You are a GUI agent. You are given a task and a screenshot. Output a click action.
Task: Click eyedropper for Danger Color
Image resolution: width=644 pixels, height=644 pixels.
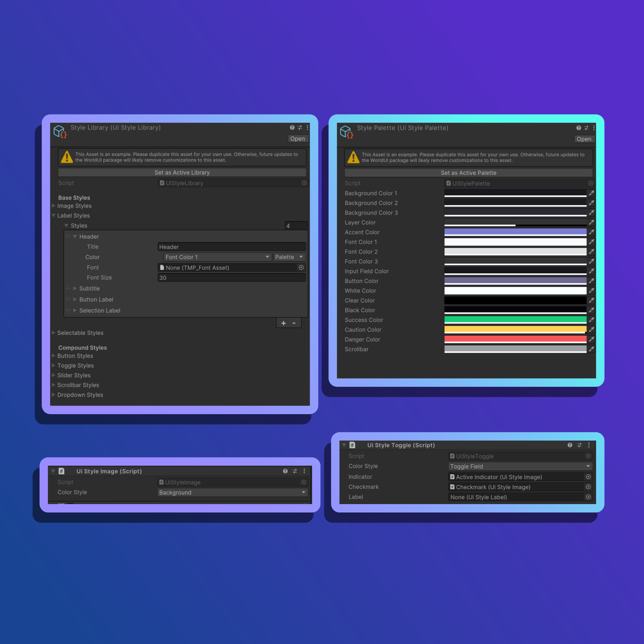(x=591, y=339)
